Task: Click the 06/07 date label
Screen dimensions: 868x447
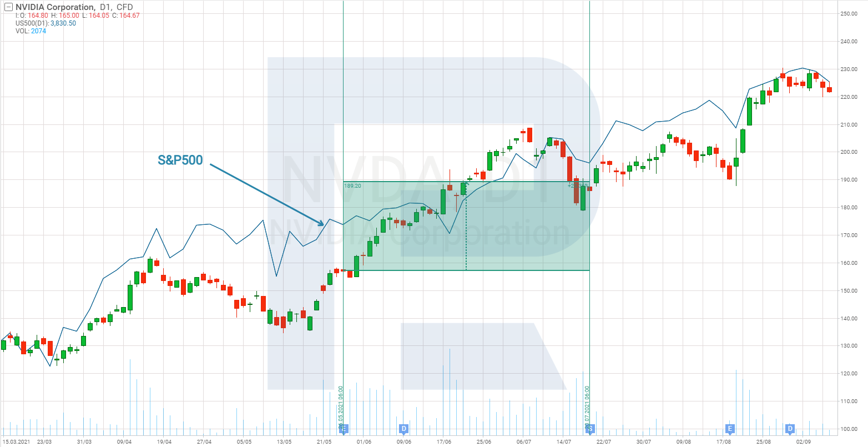Action: click(524, 442)
